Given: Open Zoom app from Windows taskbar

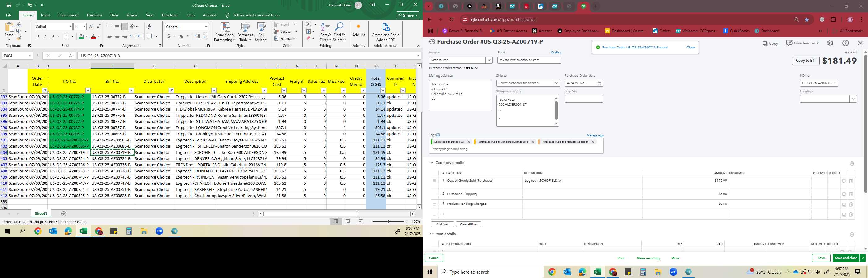Looking at the screenshot, I should (x=673, y=272).
